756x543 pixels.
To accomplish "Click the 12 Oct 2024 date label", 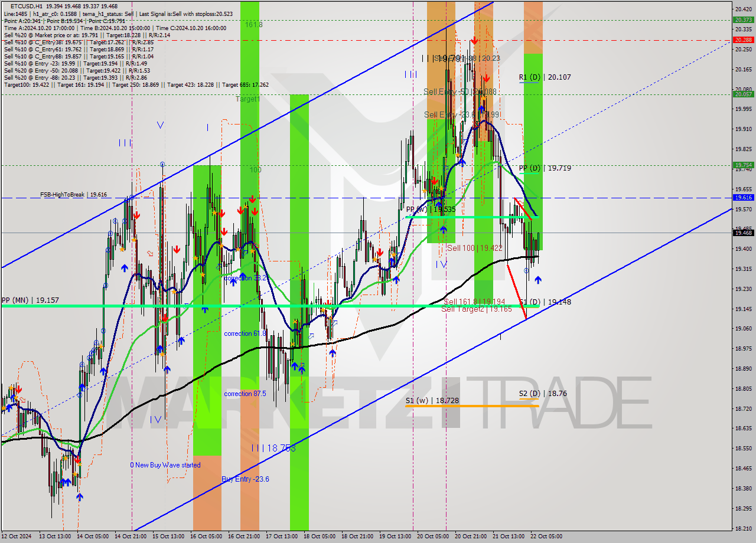I will click(x=17, y=537).
